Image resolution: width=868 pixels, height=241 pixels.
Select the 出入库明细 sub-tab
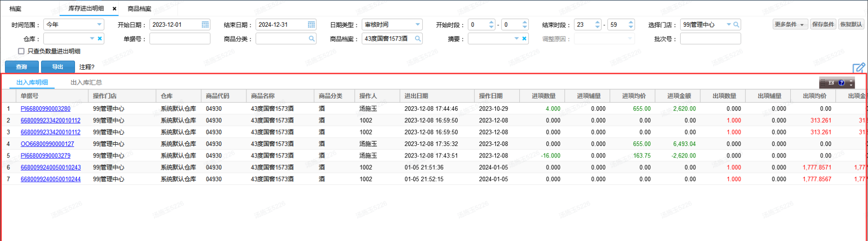click(x=32, y=83)
